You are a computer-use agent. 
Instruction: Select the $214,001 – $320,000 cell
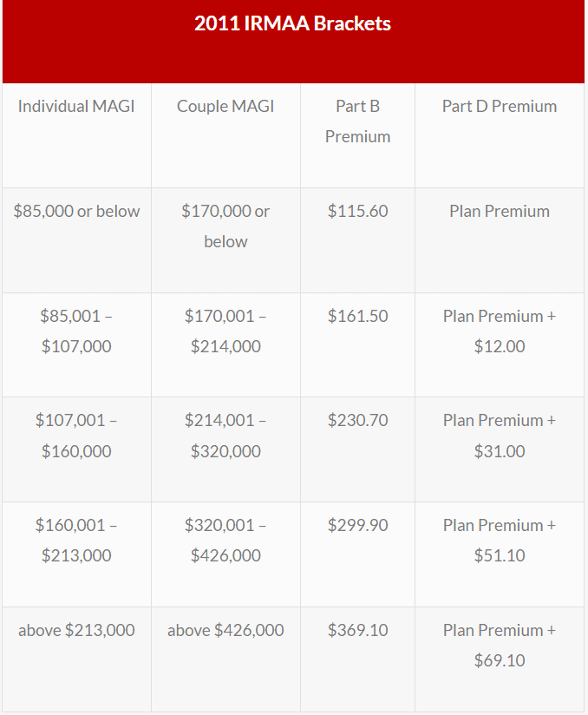225,436
